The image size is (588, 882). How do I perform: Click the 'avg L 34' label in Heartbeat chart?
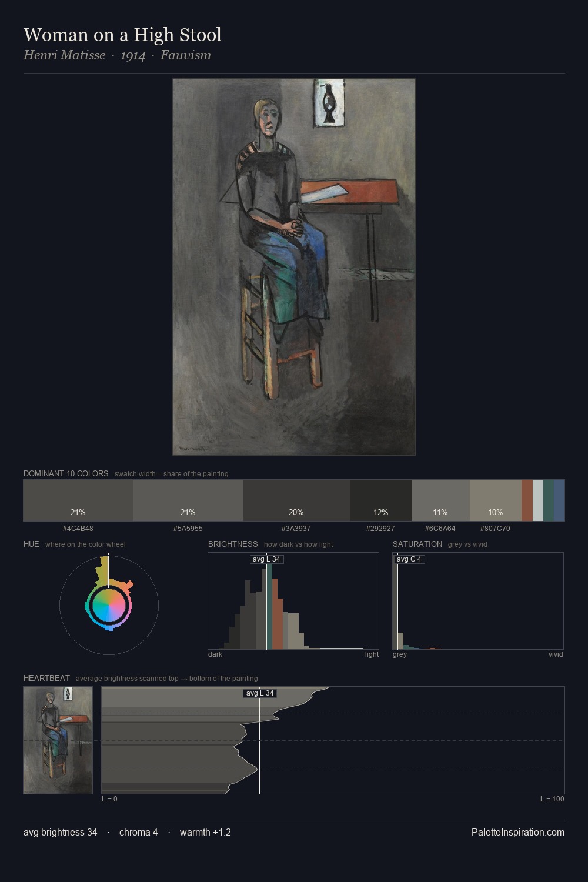(x=259, y=693)
